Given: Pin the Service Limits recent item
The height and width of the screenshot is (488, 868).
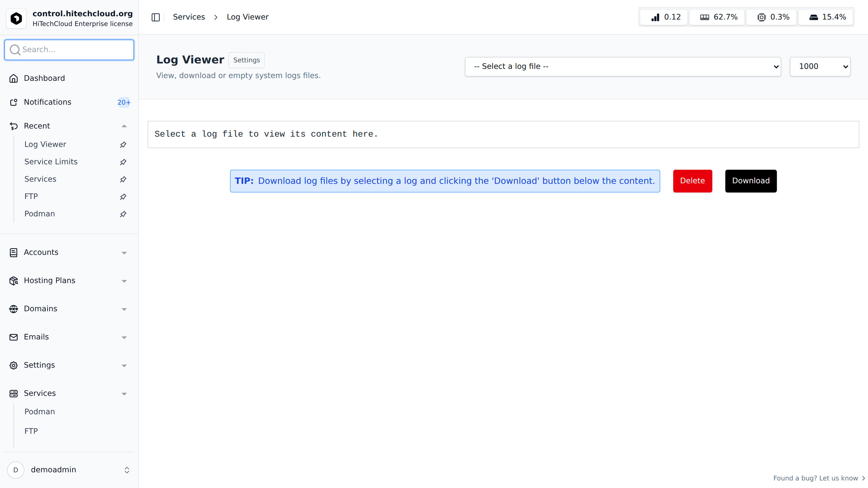Looking at the screenshot, I should 123,162.
